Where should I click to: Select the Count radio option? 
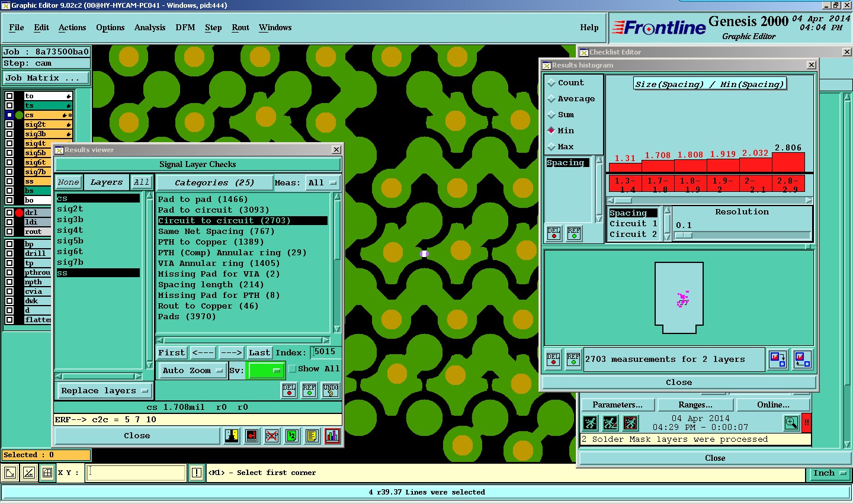pyautogui.click(x=551, y=83)
